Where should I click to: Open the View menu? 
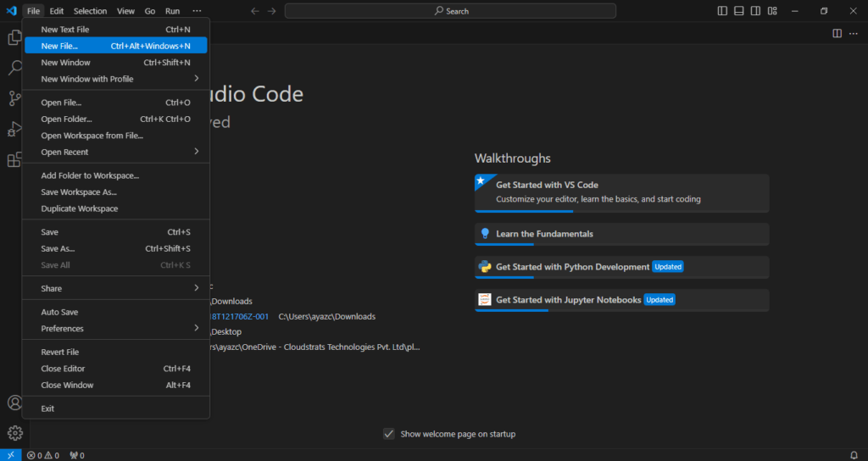125,11
